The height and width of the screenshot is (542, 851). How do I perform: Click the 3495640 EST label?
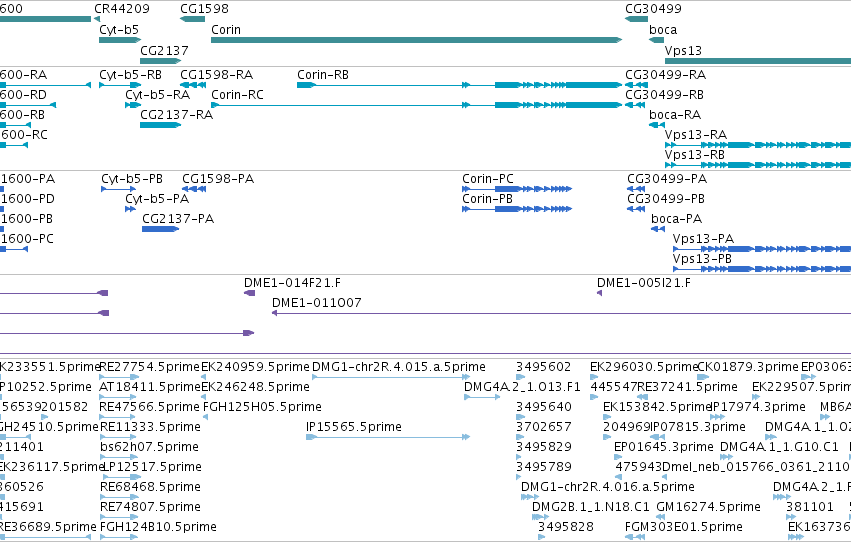coord(544,407)
